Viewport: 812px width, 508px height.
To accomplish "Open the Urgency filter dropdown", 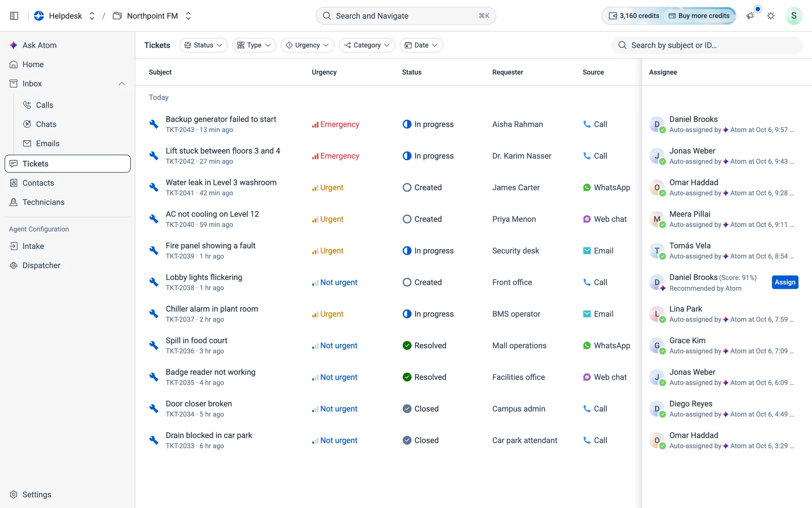I will tap(307, 45).
